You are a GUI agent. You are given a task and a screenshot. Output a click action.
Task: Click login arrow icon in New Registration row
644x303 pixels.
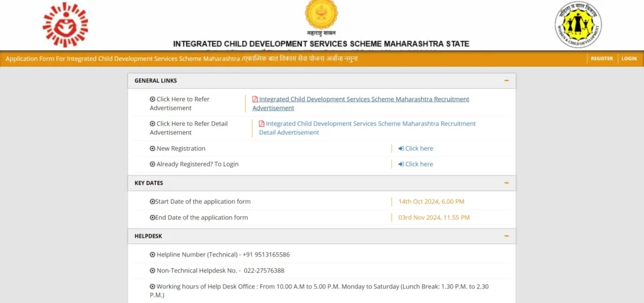(401, 148)
